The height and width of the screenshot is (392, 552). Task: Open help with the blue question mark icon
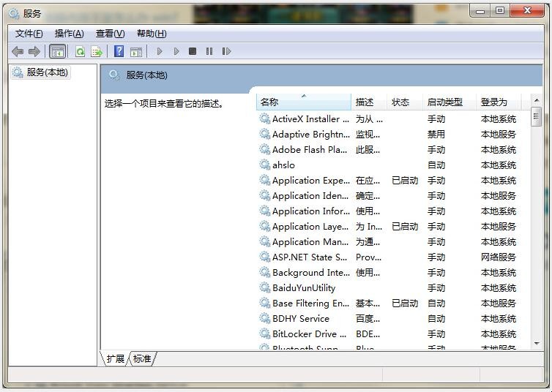(119, 51)
